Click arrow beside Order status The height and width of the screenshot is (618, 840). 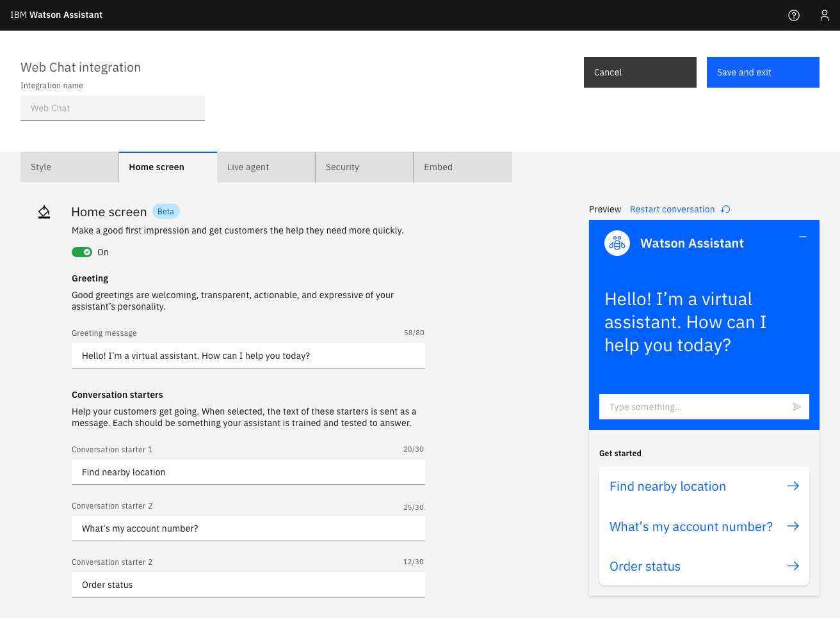click(x=793, y=566)
